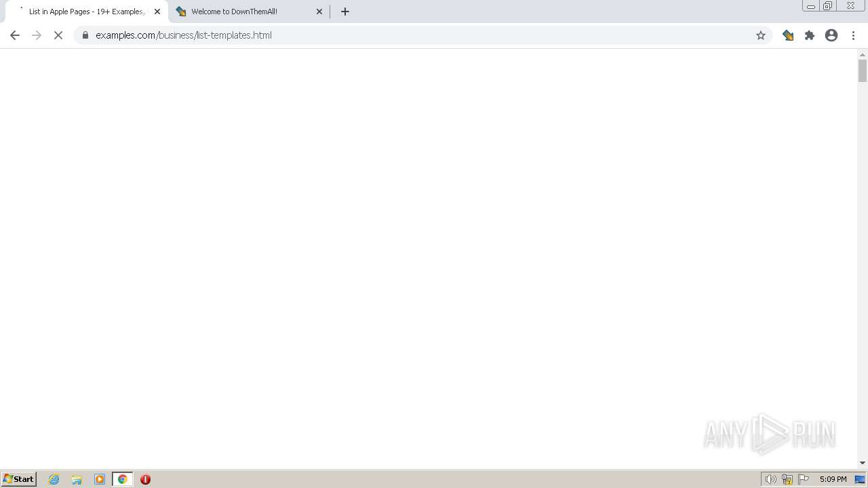The width and height of the screenshot is (868, 488).
Task: Stop loading the page
Action: coord(58,35)
